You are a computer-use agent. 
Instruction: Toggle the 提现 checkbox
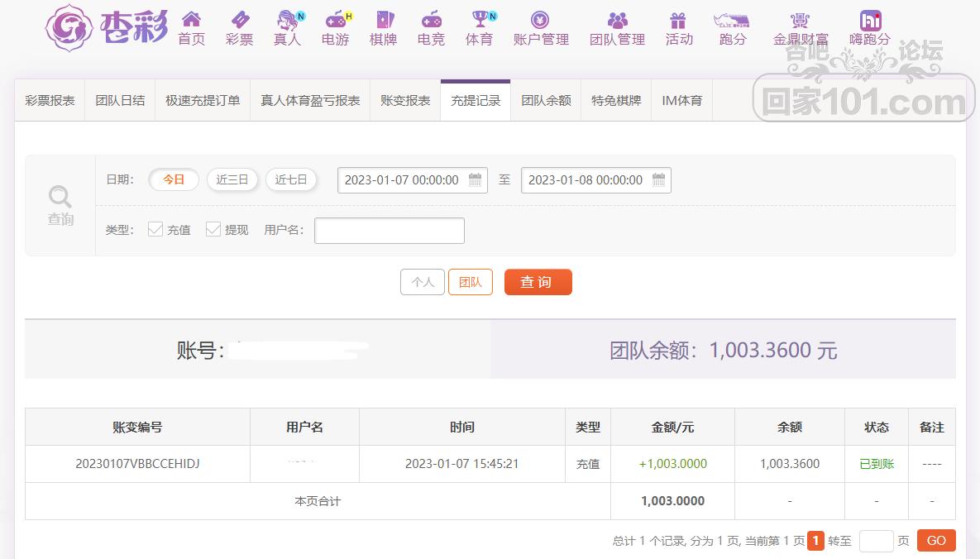pyautogui.click(x=213, y=230)
